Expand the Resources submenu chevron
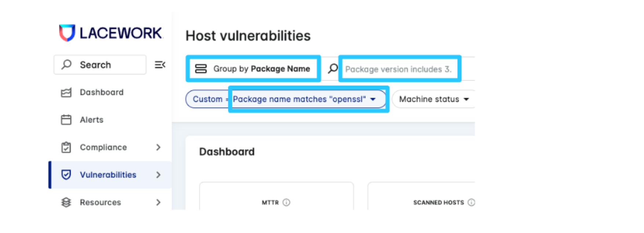644x233 pixels. pos(158,202)
